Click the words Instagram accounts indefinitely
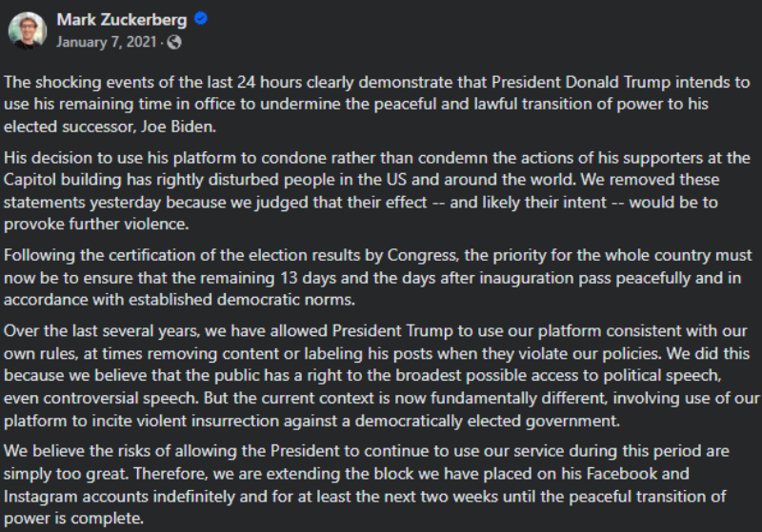 [x=129, y=497]
